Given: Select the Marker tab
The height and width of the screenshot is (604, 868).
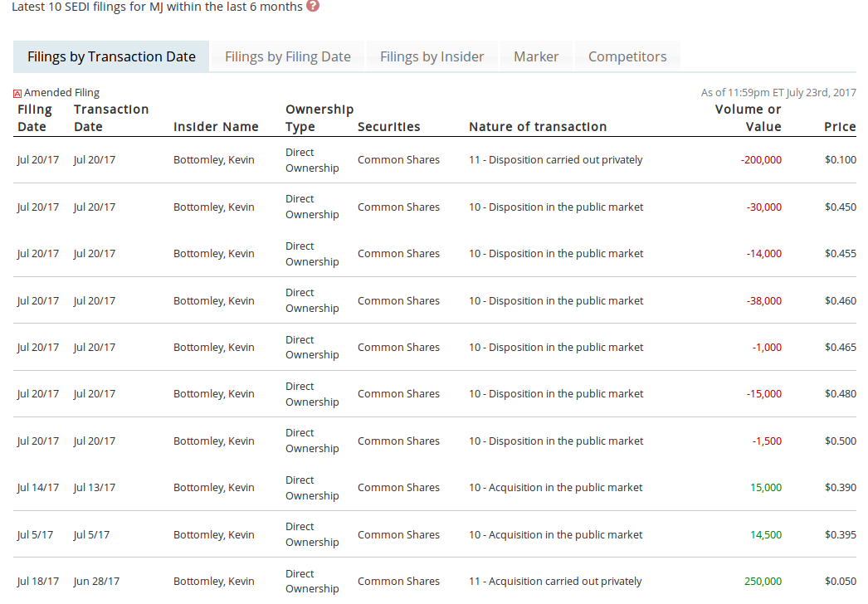Looking at the screenshot, I should tap(536, 57).
